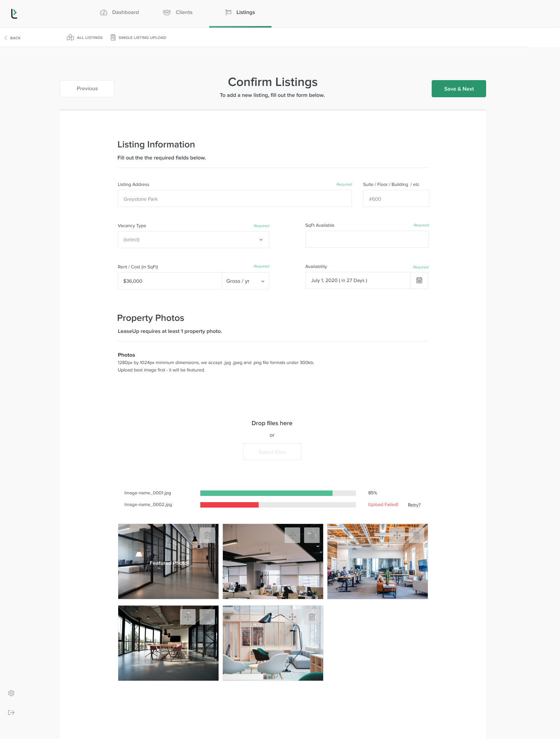Click move icon on floor-lamp lounge photo
This screenshot has height=739, width=560.
click(292, 617)
